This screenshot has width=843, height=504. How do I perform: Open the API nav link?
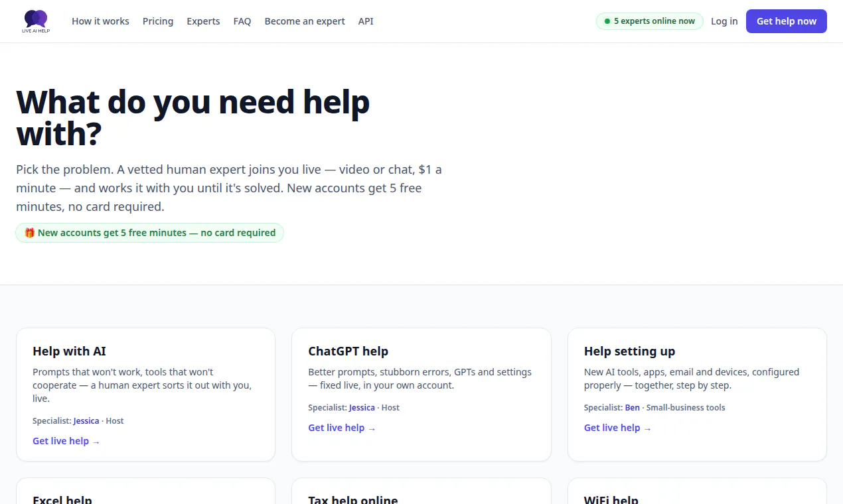coord(366,21)
